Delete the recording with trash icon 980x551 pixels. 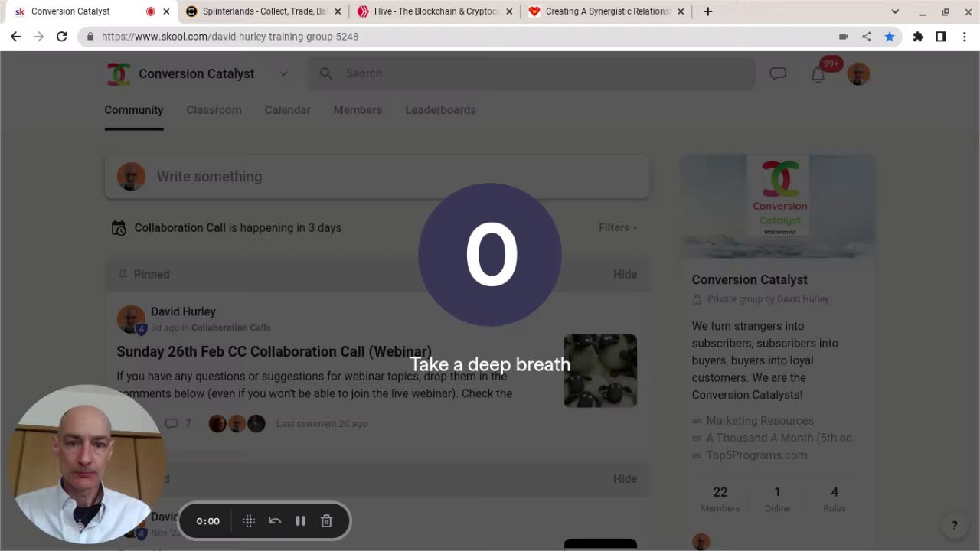(x=326, y=521)
